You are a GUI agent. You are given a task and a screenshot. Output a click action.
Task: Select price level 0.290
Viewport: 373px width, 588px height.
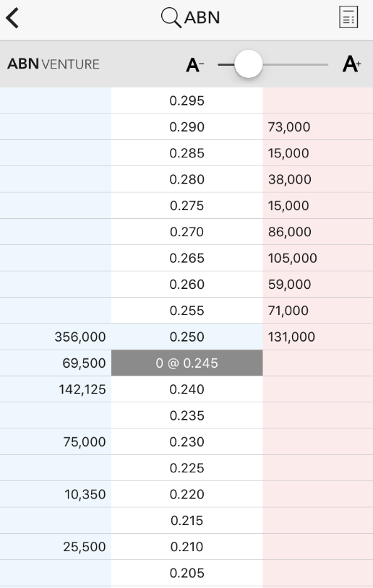click(187, 126)
